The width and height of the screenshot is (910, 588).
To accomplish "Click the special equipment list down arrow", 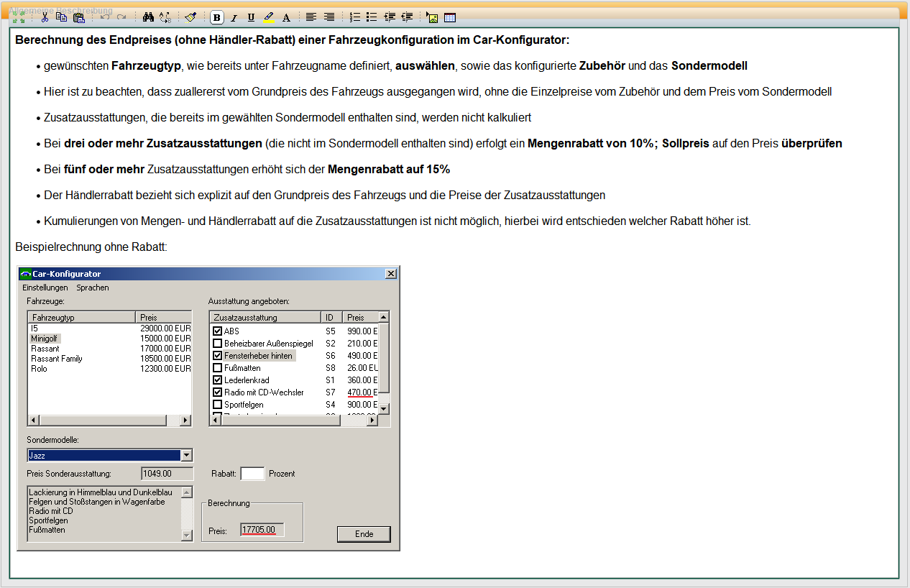I will click(188, 536).
